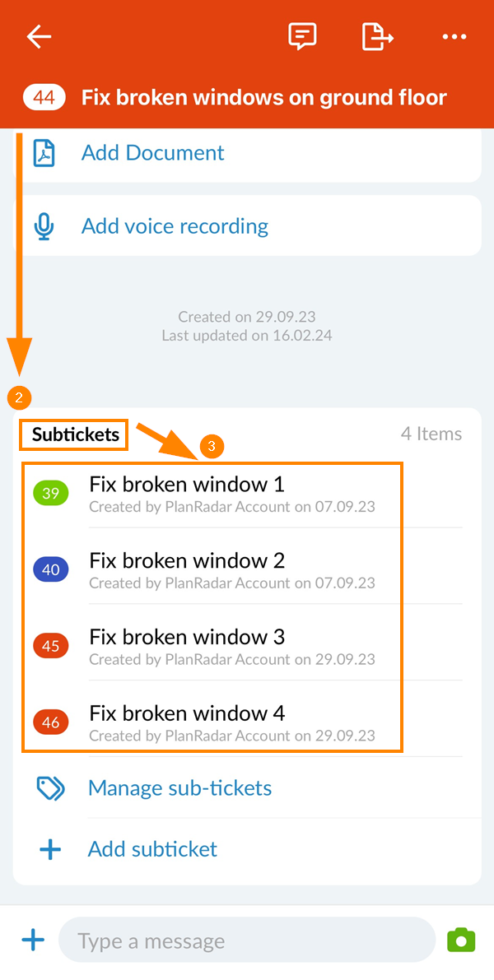The width and height of the screenshot is (494, 980).
Task: Tap the PDF document icon
Action: coord(44,153)
